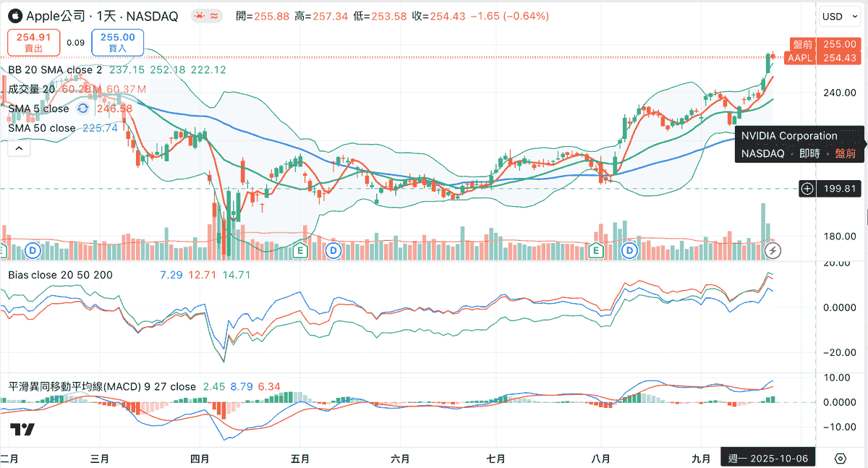Select the SMA 50 close legend
868x468 pixels.
(x=42, y=128)
